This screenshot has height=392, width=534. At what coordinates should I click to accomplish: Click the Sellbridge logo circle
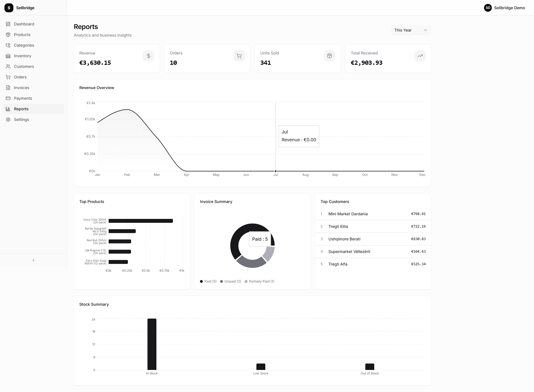[9, 8]
